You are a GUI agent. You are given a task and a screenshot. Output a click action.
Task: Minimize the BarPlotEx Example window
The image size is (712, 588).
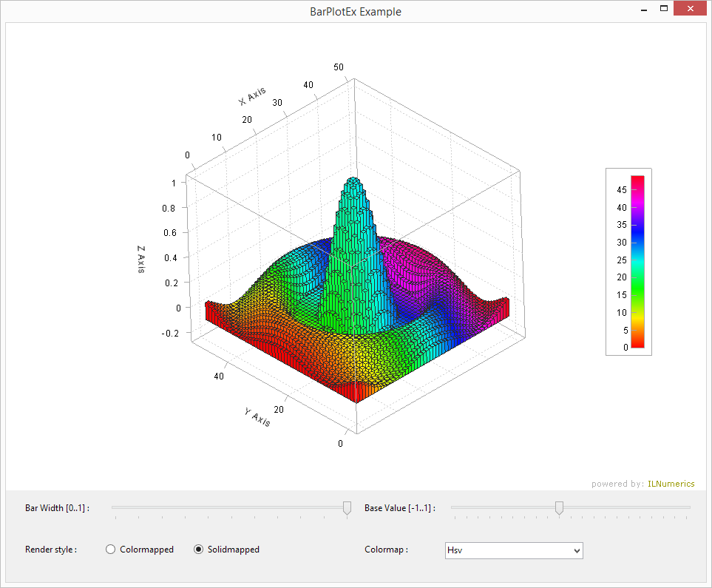click(644, 10)
